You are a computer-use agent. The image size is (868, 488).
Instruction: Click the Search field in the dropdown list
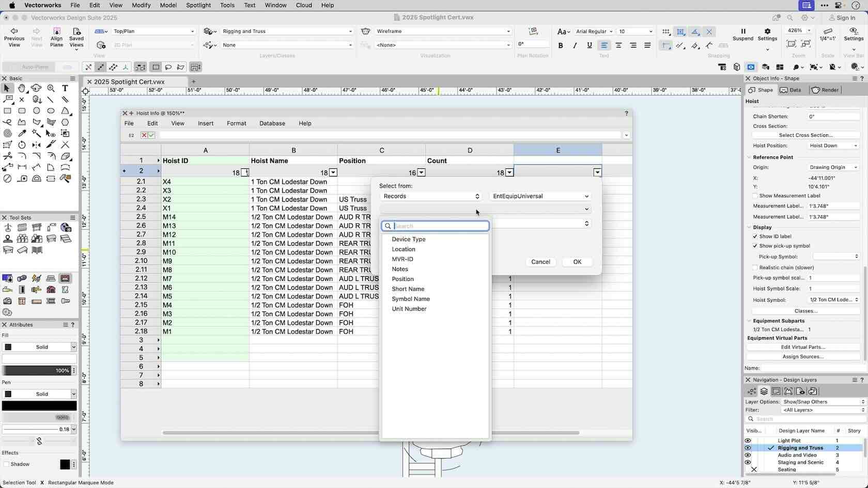tap(435, 226)
